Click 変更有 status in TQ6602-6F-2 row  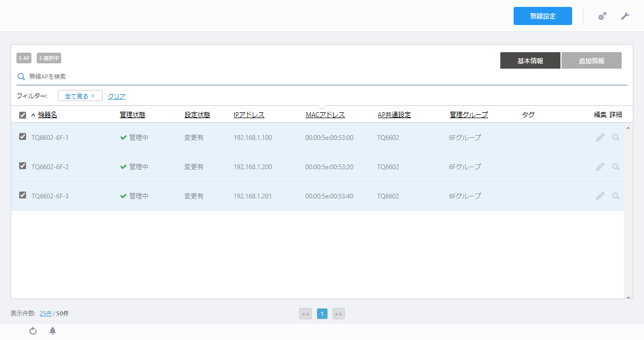[x=194, y=167]
